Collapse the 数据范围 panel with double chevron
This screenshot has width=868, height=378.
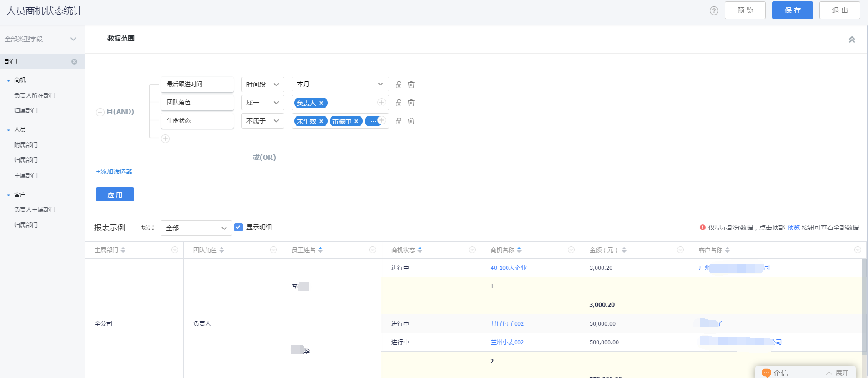(x=852, y=40)
